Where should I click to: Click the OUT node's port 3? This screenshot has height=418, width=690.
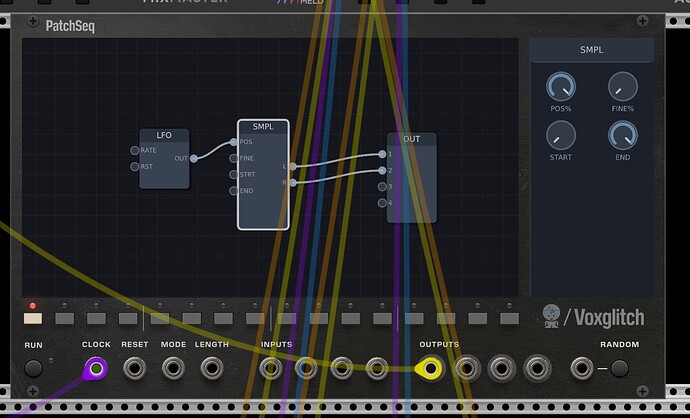(383, 186)
